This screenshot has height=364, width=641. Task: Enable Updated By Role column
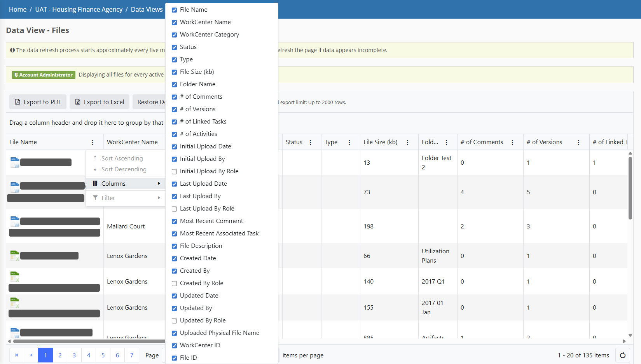click(174, 320)
